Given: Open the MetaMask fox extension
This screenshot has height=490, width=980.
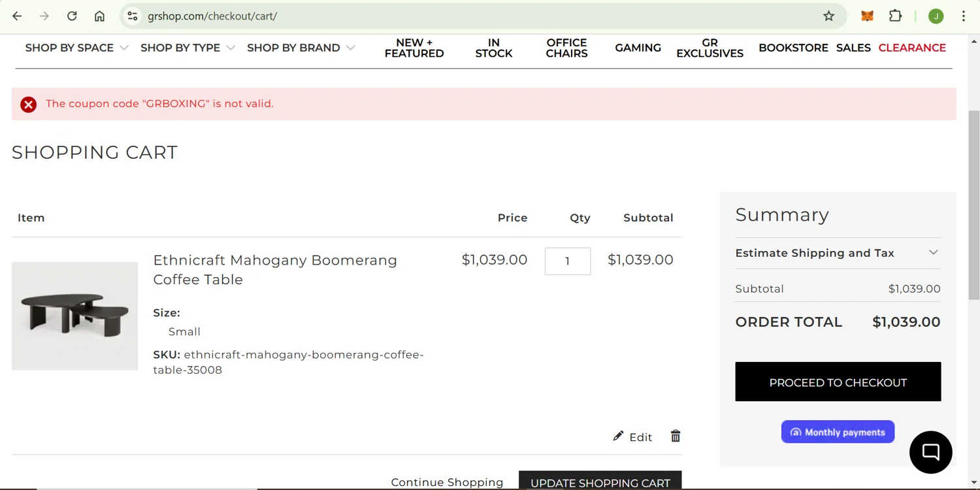Looking at the screenshot, I should point(867,16).
